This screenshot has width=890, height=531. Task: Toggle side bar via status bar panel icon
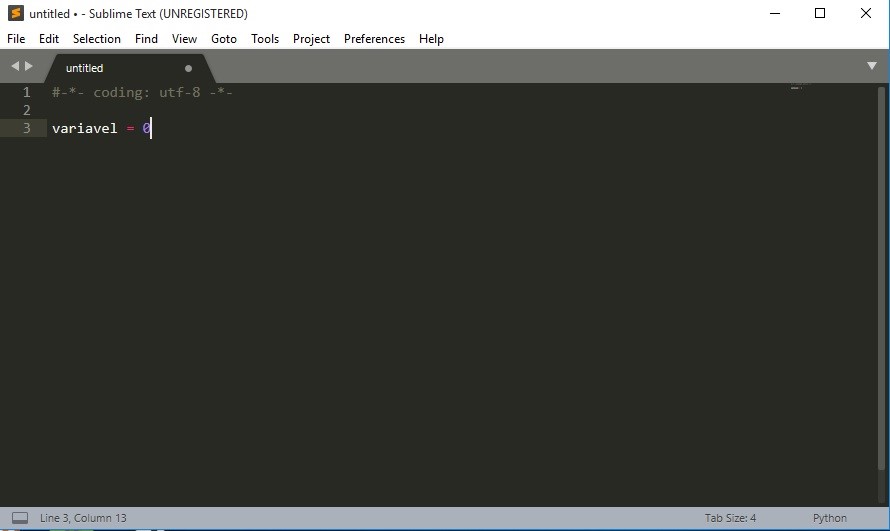(x=20, y=518)
